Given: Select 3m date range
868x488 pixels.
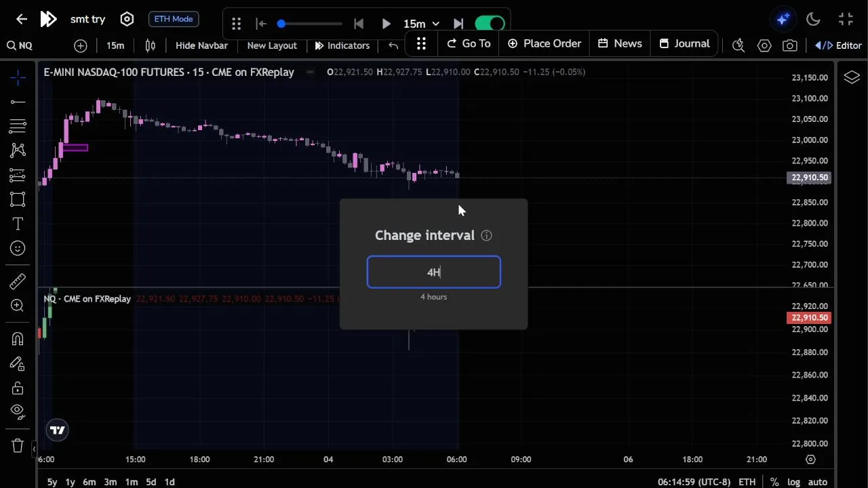Looking at the screenshot, I should click(x=111, y=482).
